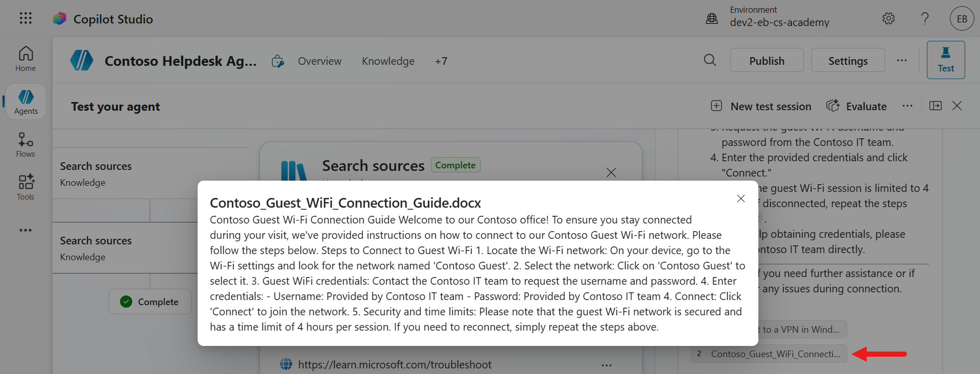
Task: Toggle side panel layout icon
Action: 935,106
